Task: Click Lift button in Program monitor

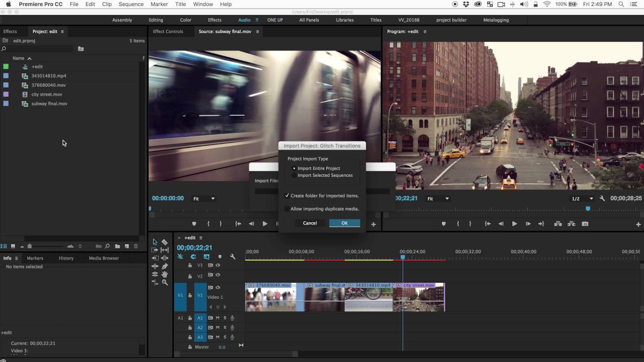Action: [558, 224]
